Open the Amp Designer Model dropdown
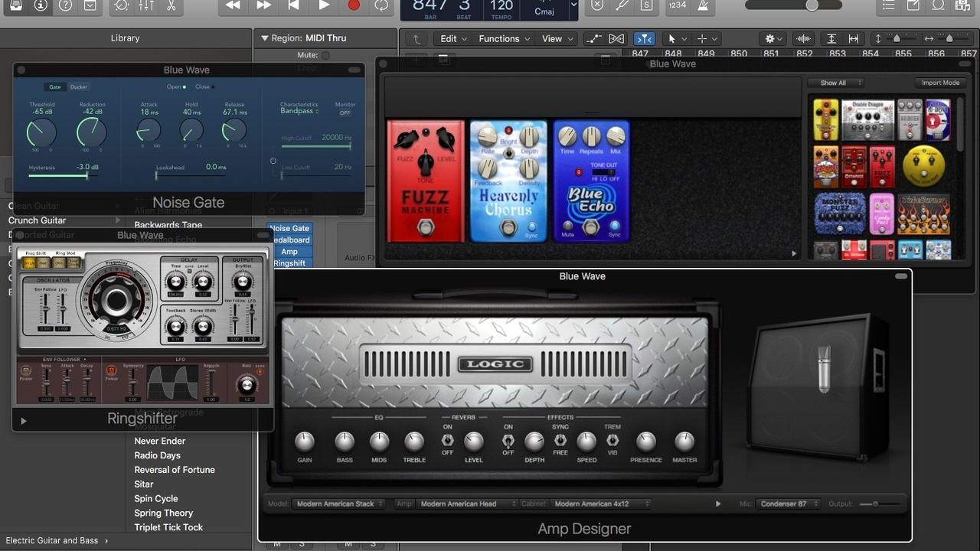The width and height of the screenshot is (980, 551). [339, 504]
